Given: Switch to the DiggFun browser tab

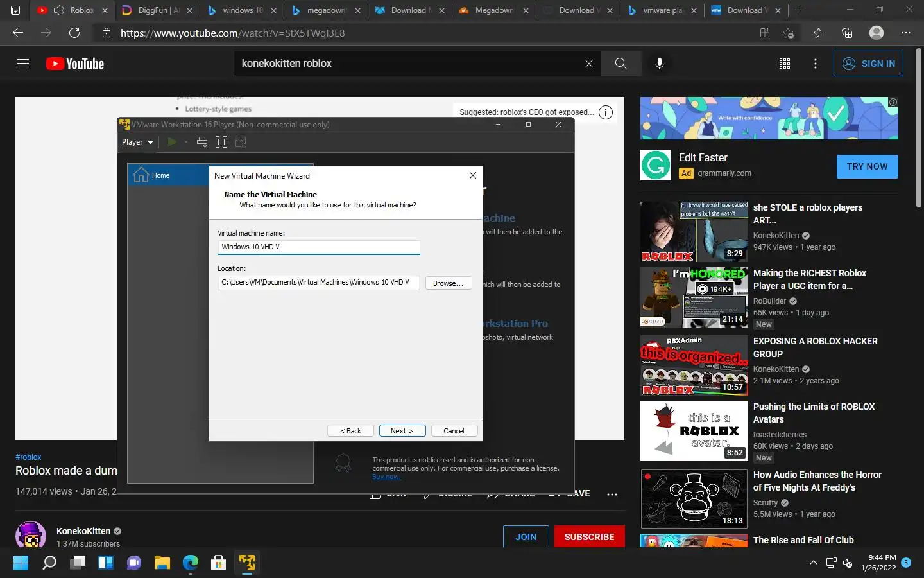Looking at the screenshot, I should 157,10.
